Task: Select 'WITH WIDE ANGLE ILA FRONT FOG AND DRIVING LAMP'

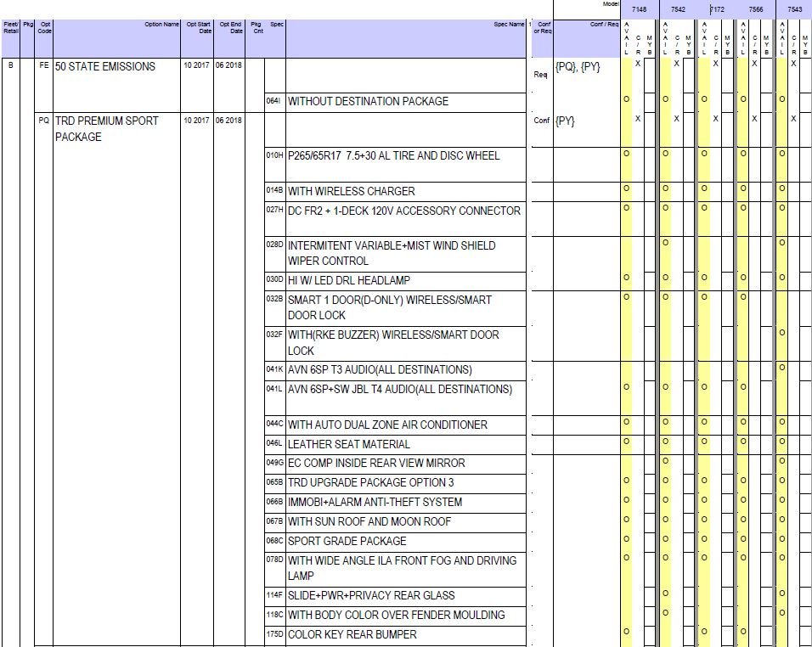Action: 403,568
